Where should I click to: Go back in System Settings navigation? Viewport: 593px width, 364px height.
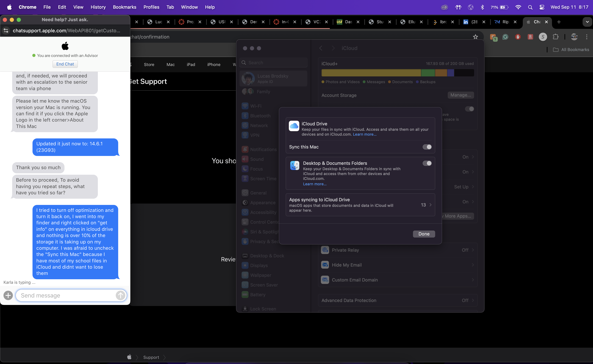321,48
